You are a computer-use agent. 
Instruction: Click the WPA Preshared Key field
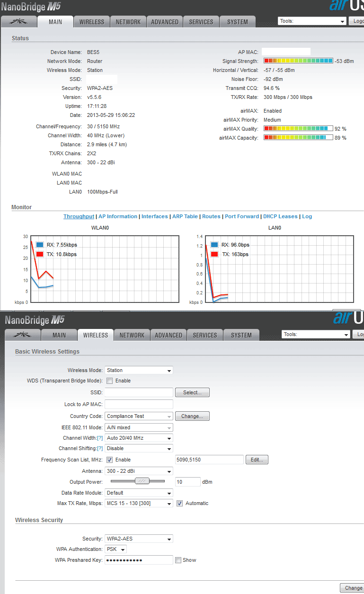[139, 560]
